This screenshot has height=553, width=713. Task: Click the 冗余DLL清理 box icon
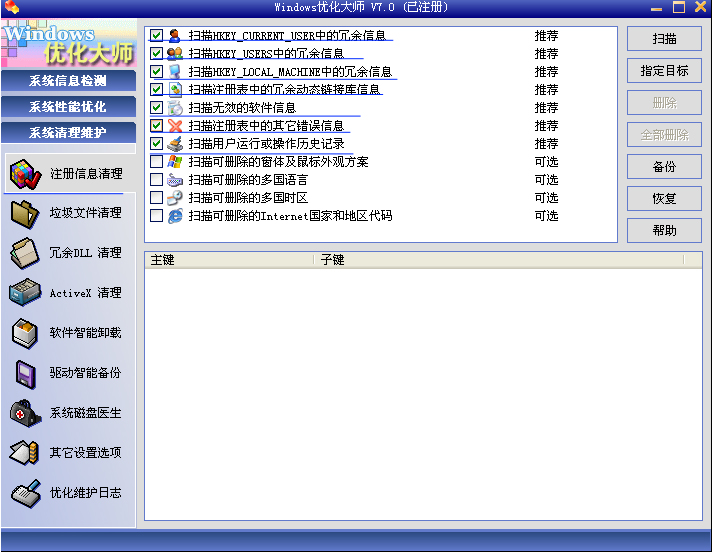[25, 253]
